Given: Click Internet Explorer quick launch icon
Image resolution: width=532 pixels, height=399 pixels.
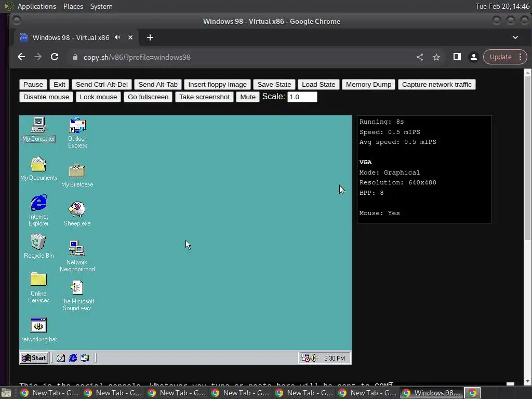Looking at the screenshot, I should click(73, 358).
